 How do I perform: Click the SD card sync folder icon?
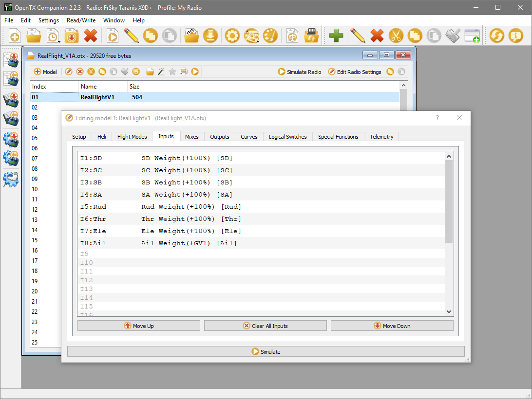point(311,36)
